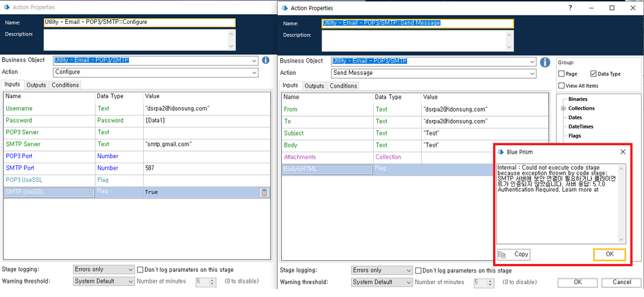Open the Business Object dropdown in the Configure window
The image size is (644, 297).
coord(255,61)
